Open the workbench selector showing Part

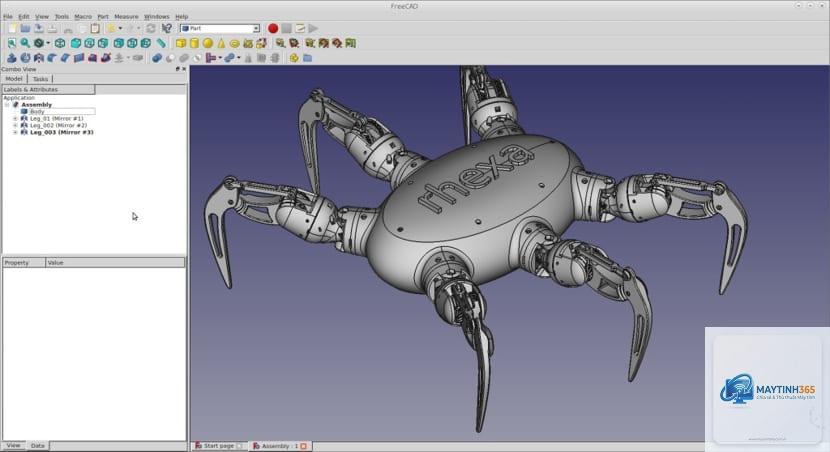220,28
